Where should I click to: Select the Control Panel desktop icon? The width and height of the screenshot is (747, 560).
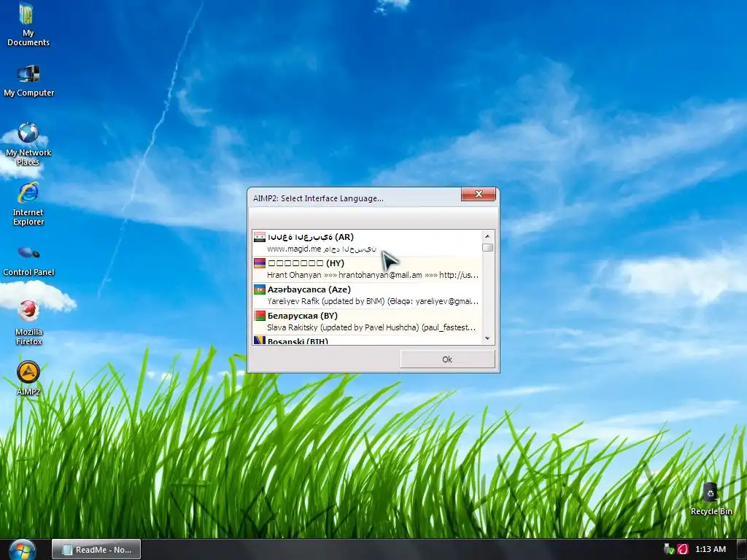point(28,261)
